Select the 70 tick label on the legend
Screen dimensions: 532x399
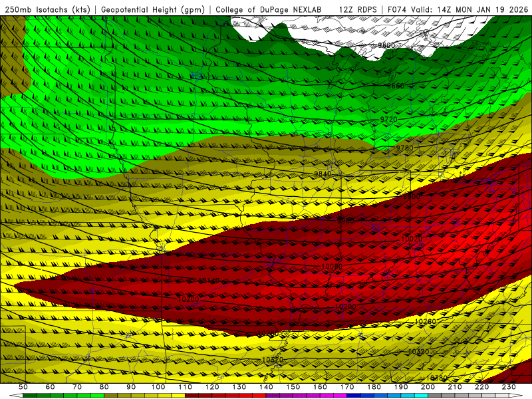[x=77, y=387]
